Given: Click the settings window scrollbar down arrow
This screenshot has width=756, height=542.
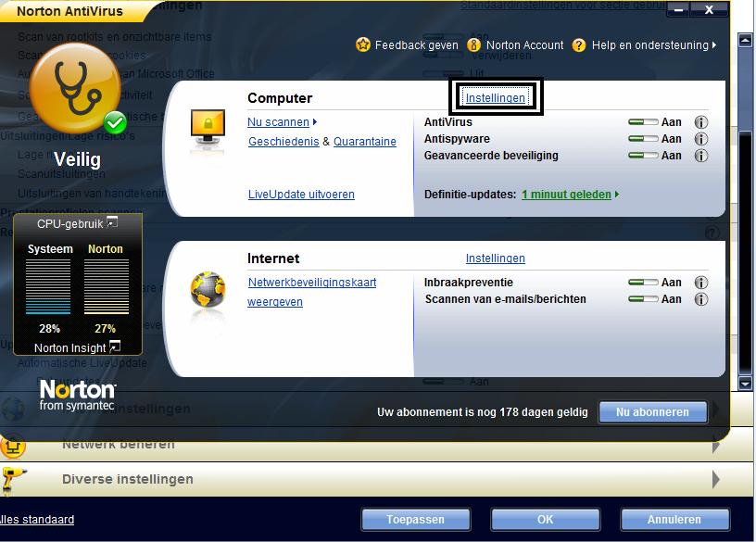Looking at the screenshot, I should pos(745,384).
